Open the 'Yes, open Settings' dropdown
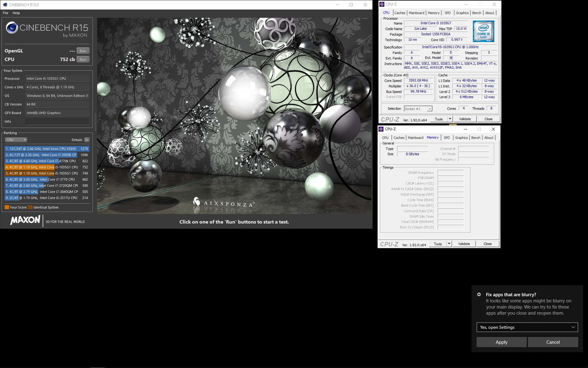The height and width of the screenshot is (368, 588). click(x=527, y=327)
